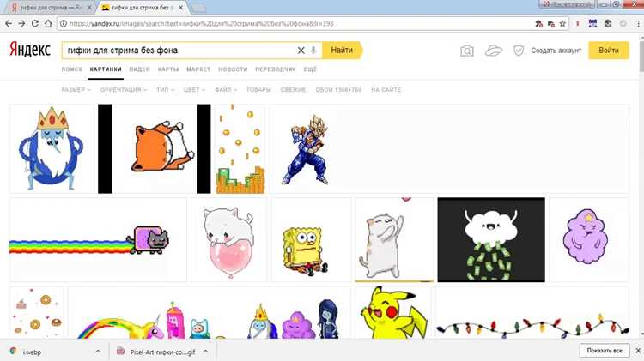Expand the Цвет filter dropdown
The image size is (644, 361).
click(194, 89)
